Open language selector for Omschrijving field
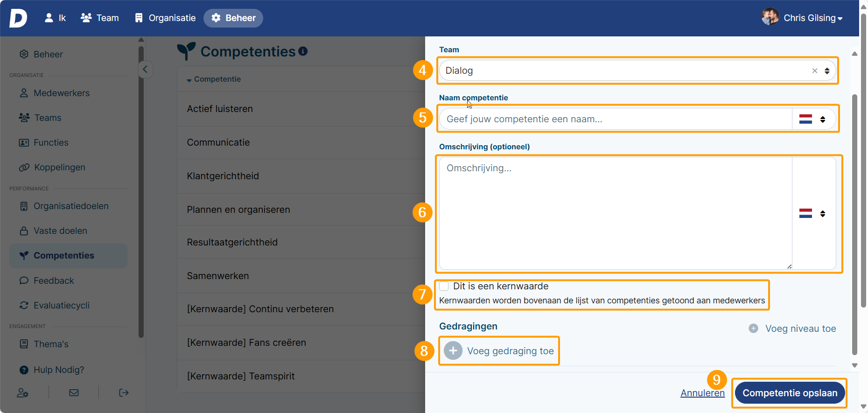 pyautogui.click(x=812, y=214)
